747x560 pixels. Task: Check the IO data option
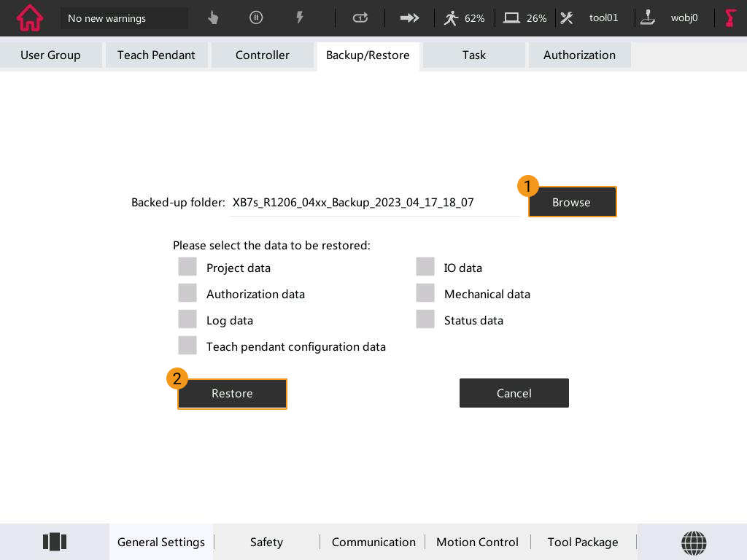coord(425,267)
